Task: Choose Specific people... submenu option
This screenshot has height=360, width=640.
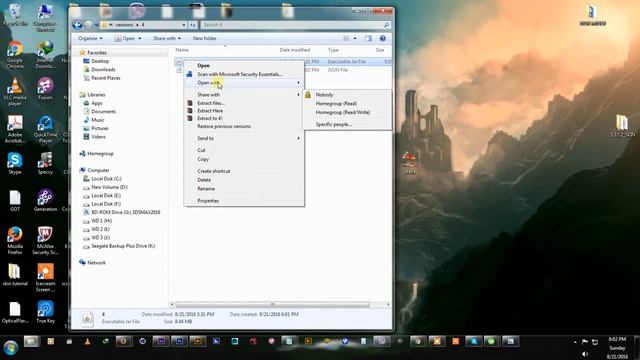Action: (333, 124)
